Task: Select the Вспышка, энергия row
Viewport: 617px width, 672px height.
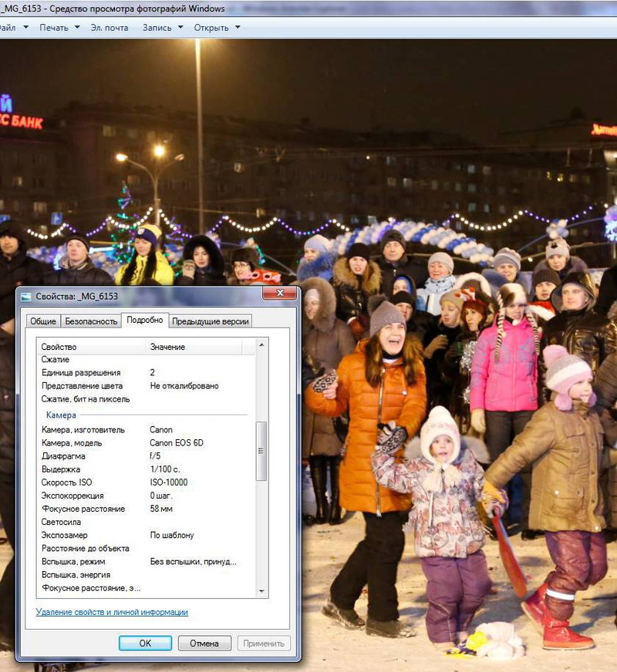Action: (146, 575)
